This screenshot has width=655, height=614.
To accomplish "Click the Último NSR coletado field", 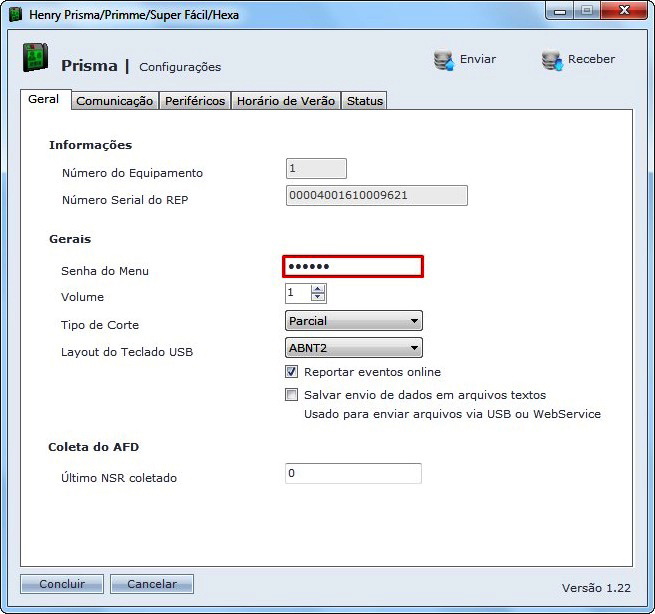I will tap(353, 473).
